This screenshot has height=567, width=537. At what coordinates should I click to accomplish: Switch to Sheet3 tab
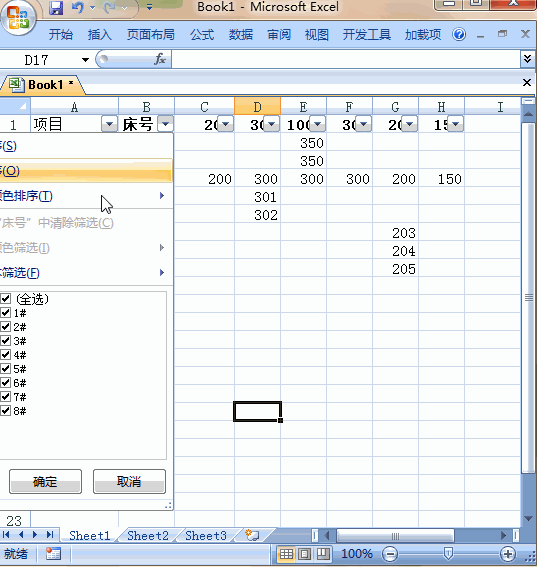[x=206, y=535]
